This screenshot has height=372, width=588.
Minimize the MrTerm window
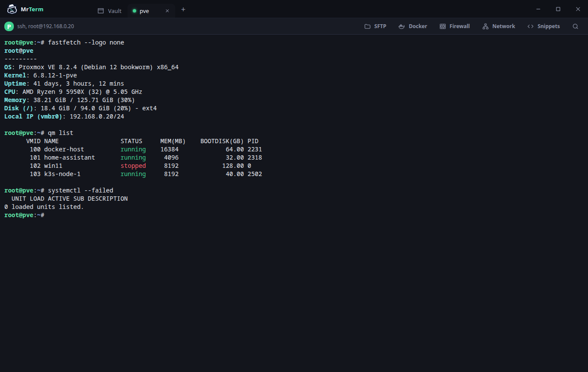(538, 9)
